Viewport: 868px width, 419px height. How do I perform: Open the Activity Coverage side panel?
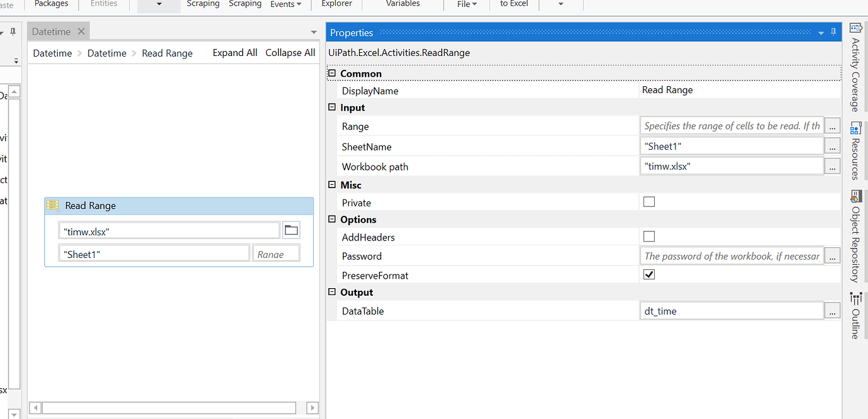click(x=855, y=67)
